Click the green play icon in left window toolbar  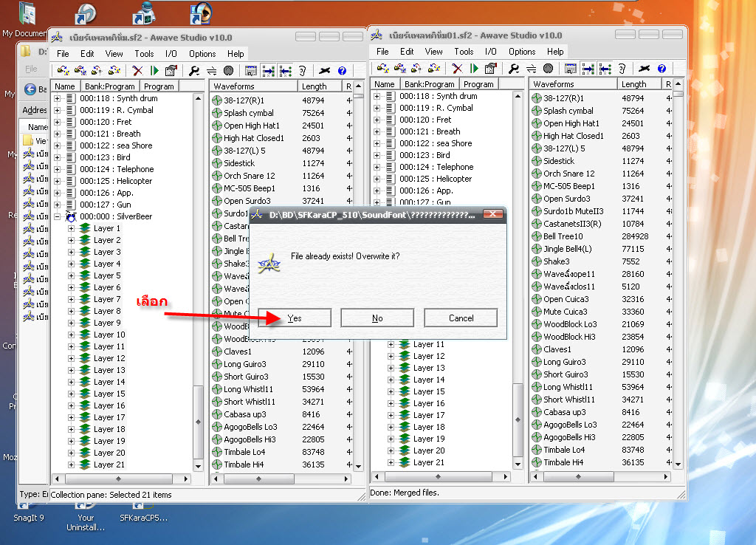[155, 71]
